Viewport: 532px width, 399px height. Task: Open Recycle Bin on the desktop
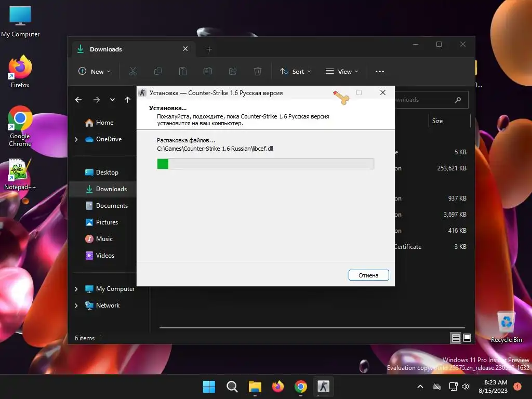click(x=506, y=327)
